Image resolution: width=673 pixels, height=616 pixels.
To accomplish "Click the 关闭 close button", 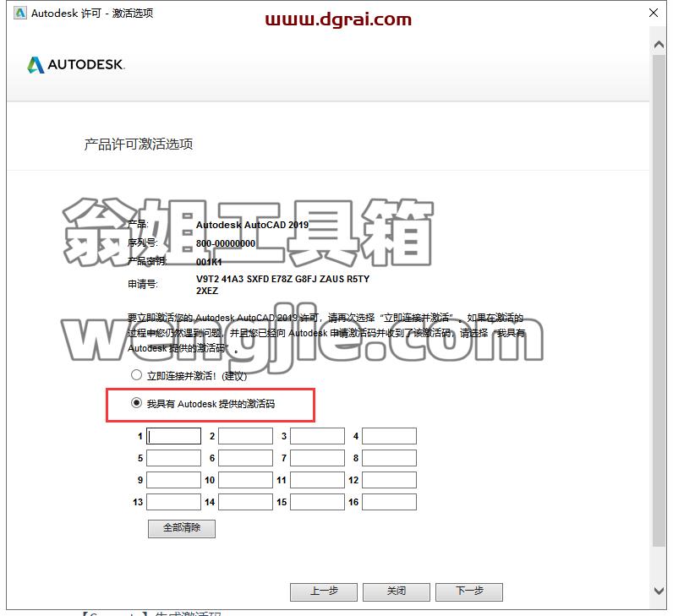I will [x=397, y=592].
